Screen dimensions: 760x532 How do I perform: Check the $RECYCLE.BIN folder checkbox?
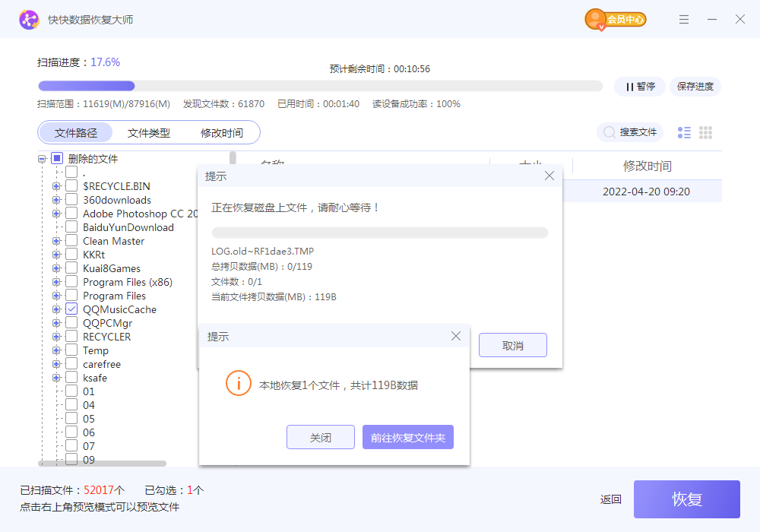click(x=71, y=186)
